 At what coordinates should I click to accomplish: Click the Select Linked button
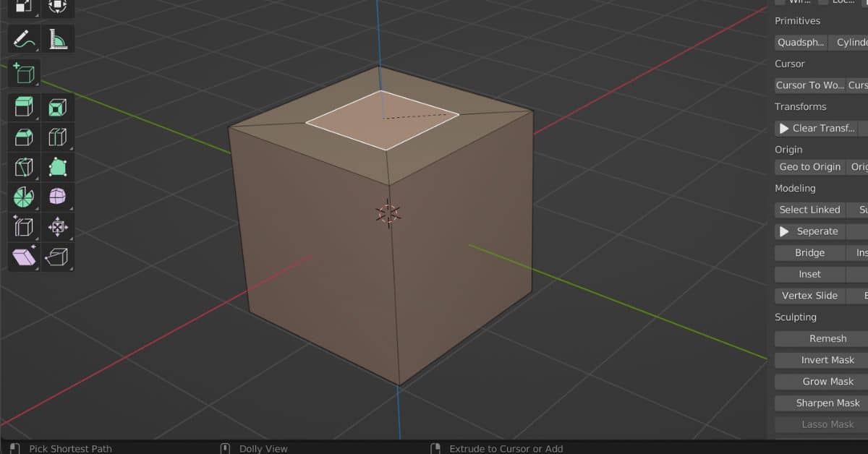(809, 210)
